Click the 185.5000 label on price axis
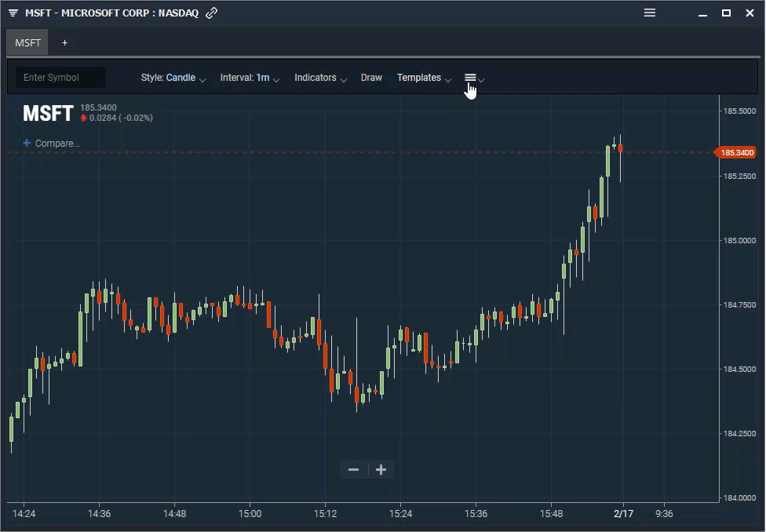The width and height of the screenshot is (766, 532). (739, 111)
